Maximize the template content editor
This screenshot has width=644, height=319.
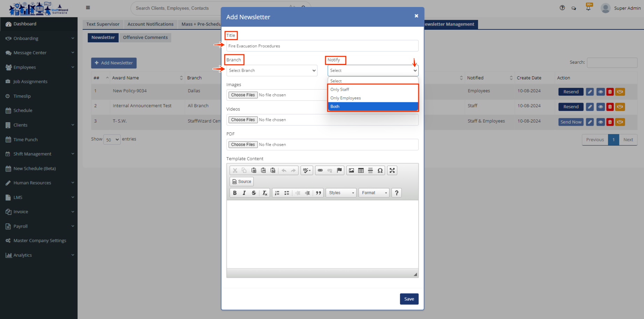(x=392, y=171)
